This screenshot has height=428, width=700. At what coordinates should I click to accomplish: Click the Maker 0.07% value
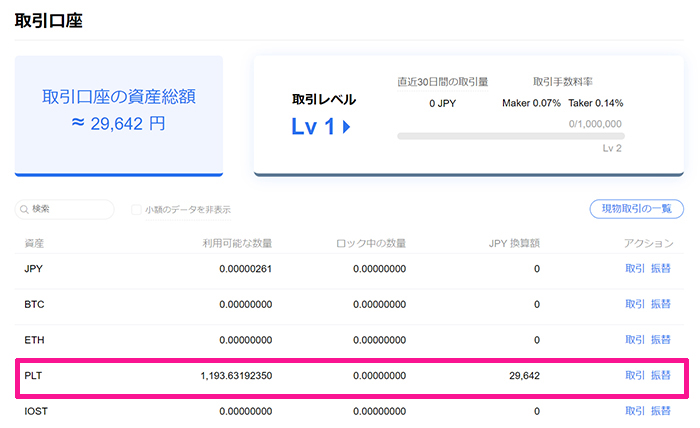click(x=531, y=103)
